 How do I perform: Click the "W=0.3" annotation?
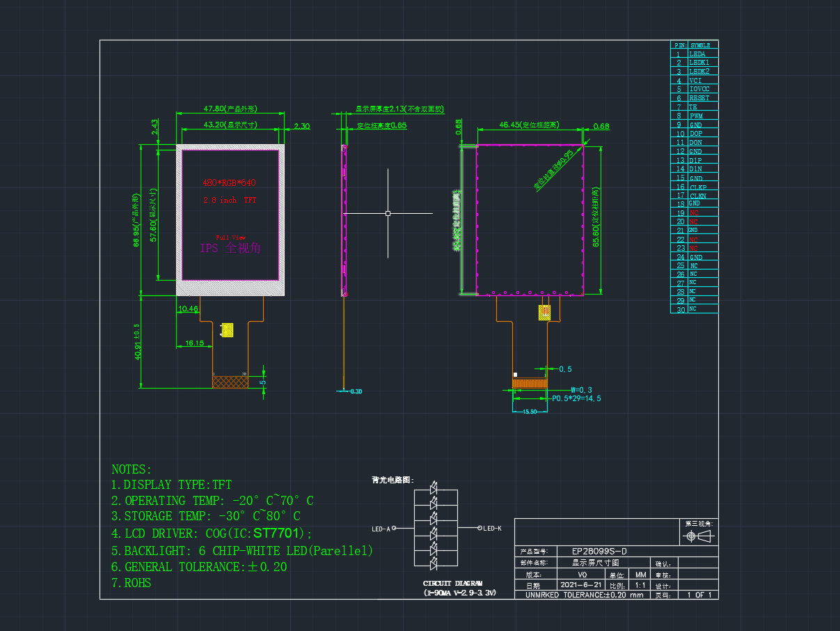(581, 389)
